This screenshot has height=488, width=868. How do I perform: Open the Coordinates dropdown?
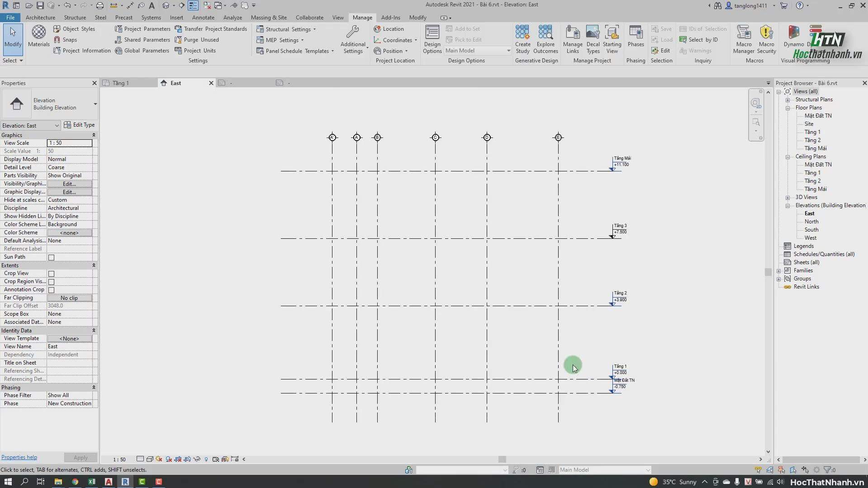(x=395, y=40)
